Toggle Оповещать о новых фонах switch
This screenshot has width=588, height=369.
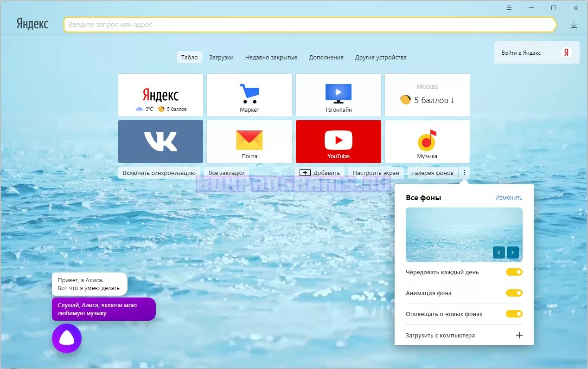[x=514, y=314]
